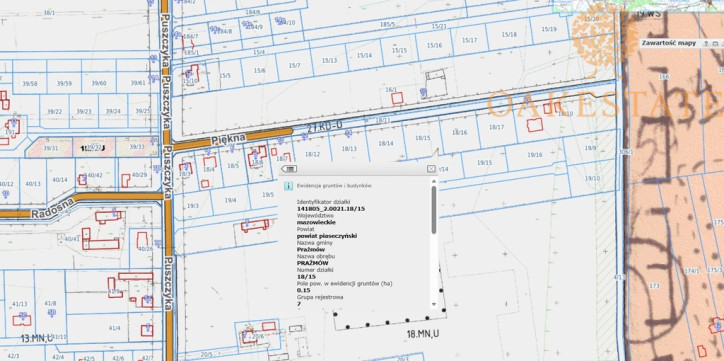Select parcel 39/23 on the map
Viewport: 724px width, 361px height.
(84, 111)
